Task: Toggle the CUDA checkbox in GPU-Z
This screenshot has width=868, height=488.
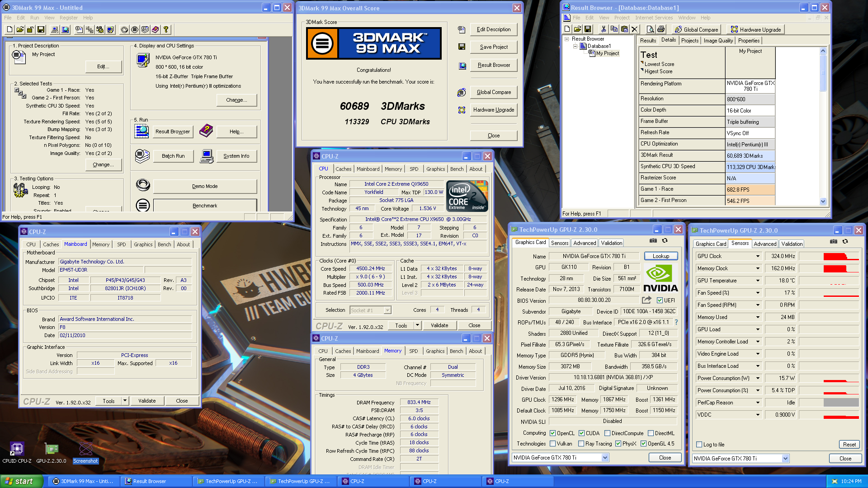Action: 581,433
